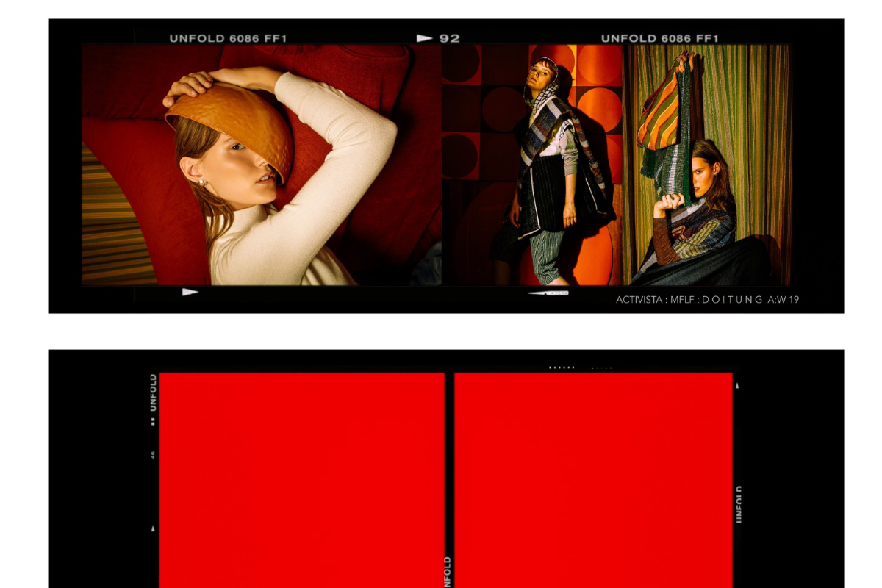
Task: Click the frame number 92
Action: point(450,38)
